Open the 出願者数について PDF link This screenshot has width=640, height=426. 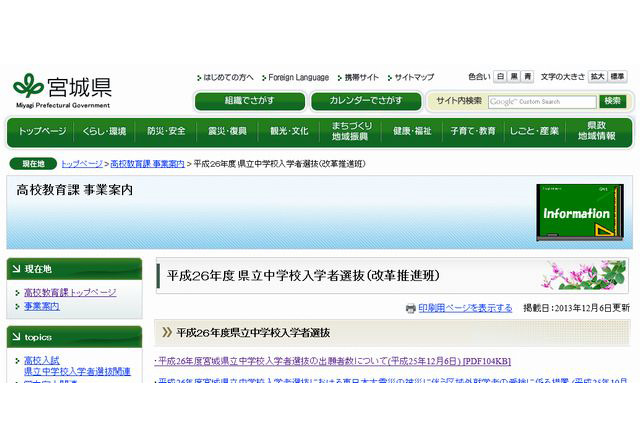[333, 361]
